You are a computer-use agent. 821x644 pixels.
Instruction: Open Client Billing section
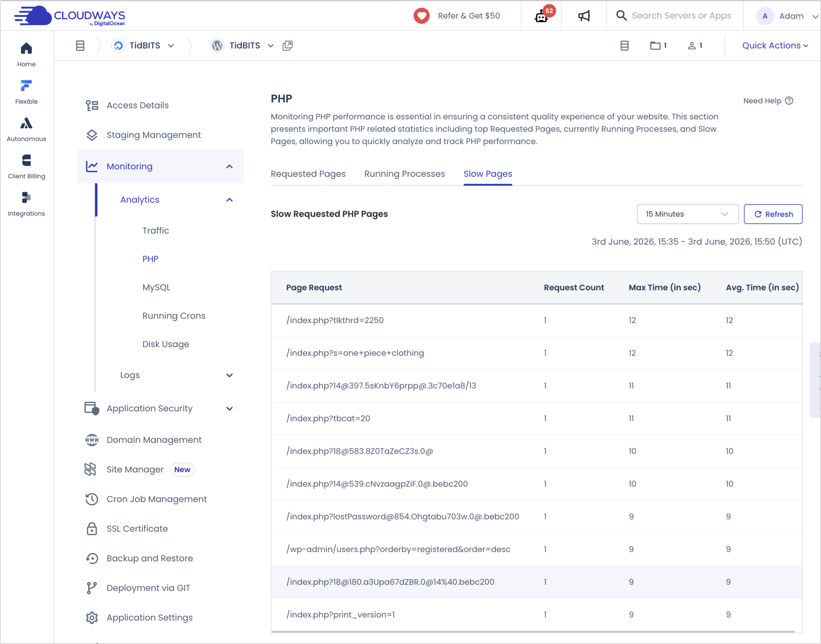point(26,166)
